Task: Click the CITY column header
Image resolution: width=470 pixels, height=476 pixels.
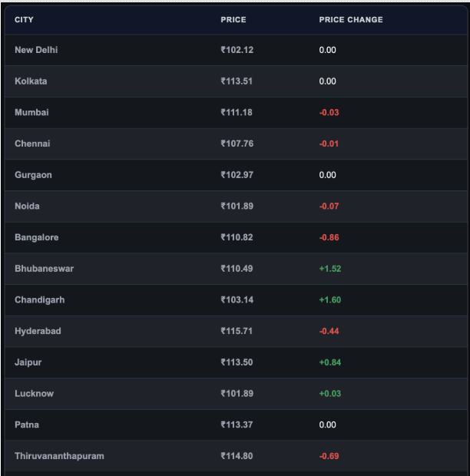Action: click(24, 20)
